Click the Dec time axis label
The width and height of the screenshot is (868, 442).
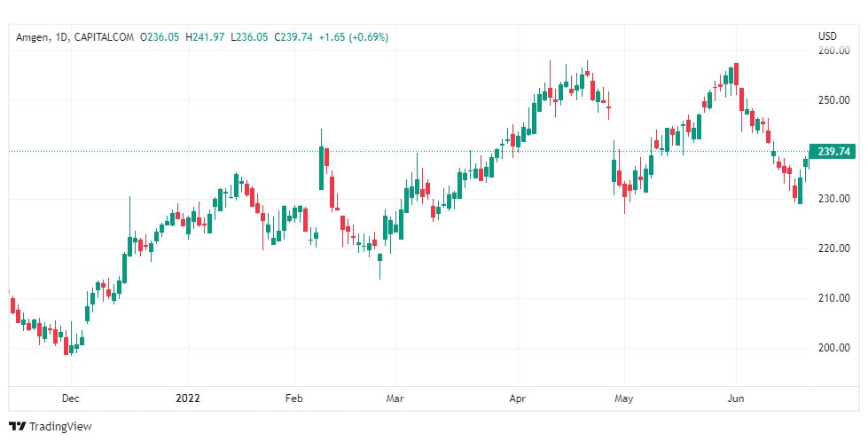pyautogui.click(x=71, y=399)
